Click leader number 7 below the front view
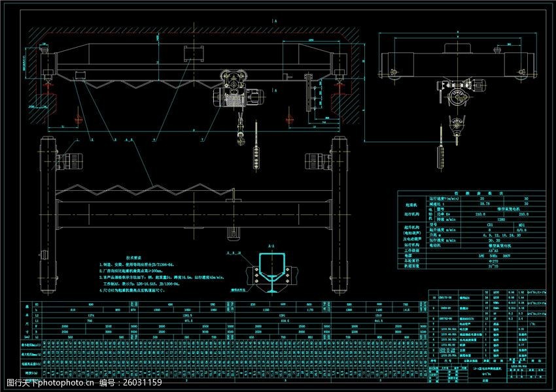 tap(203, 140)
